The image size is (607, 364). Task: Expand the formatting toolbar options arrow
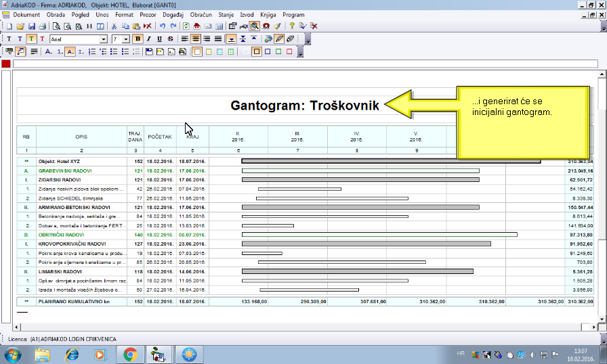[308, 40]
